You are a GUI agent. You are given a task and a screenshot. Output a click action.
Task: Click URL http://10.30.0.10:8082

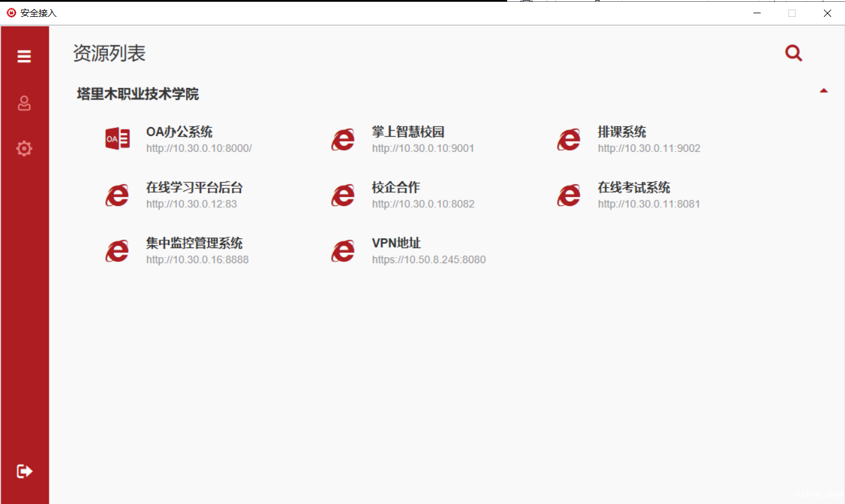point(423,204)
